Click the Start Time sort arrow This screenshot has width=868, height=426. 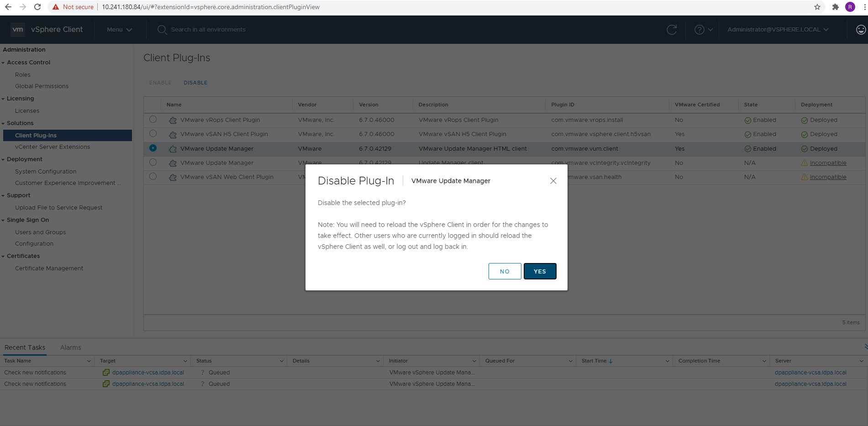[611, 361]
